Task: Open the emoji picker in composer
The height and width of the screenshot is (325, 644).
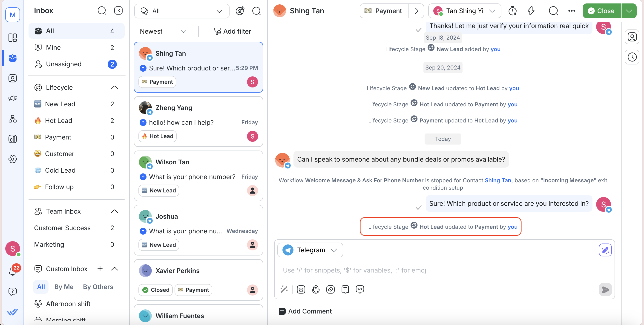Action: (301, 290)
